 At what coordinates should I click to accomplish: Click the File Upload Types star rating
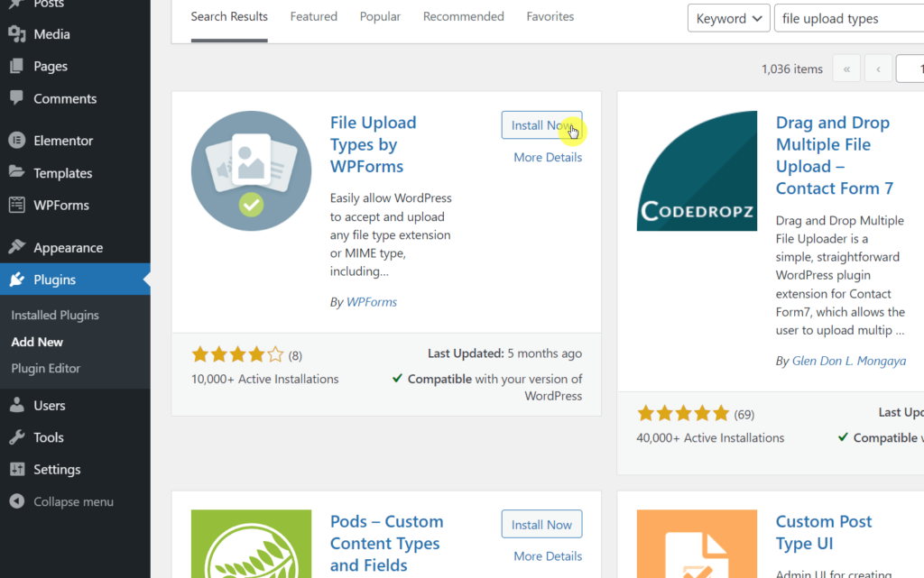[x=237, y=354]
